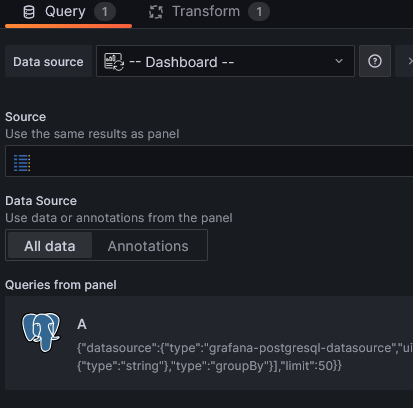
Task: Open the Source panel selector
Action: (209, 161)
